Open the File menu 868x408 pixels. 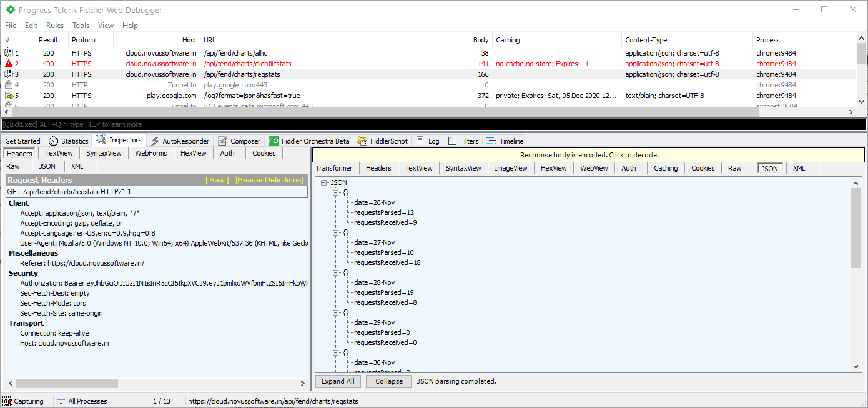point(11,26)
